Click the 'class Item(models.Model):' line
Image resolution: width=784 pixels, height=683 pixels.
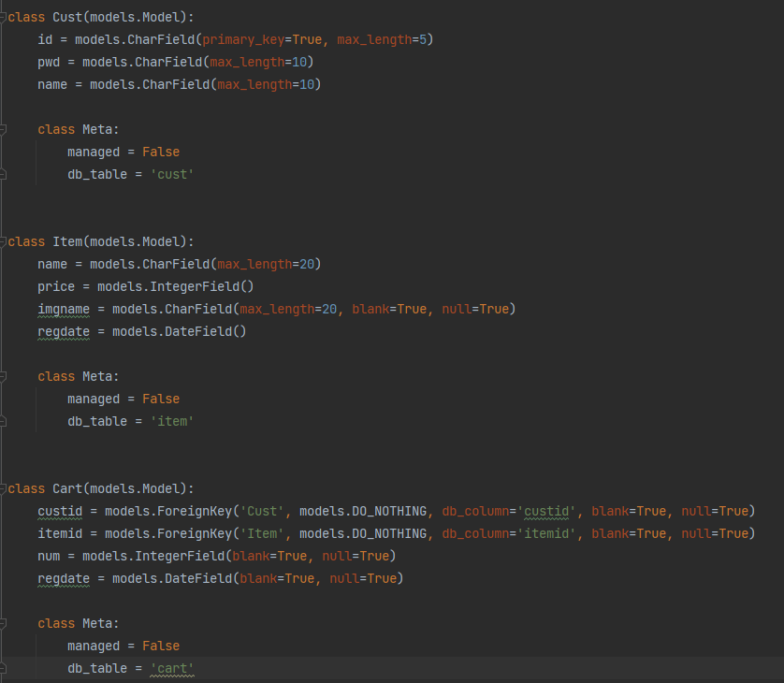tap(101, 242)
